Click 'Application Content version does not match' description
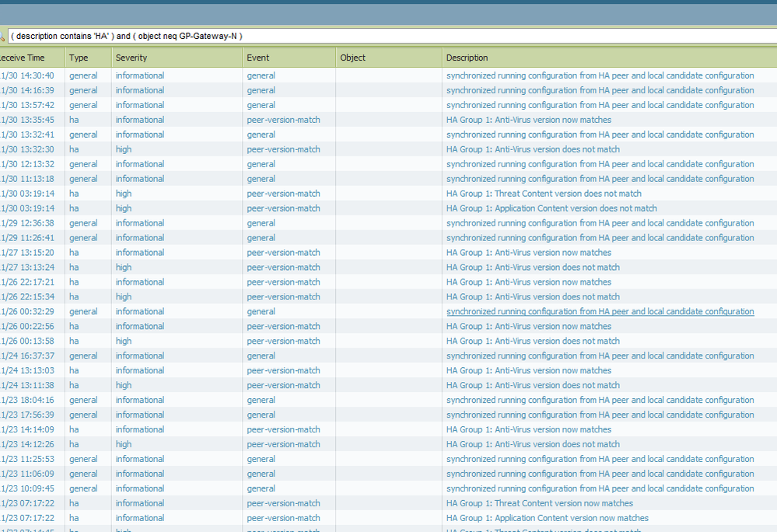 [x=551, y=208]
